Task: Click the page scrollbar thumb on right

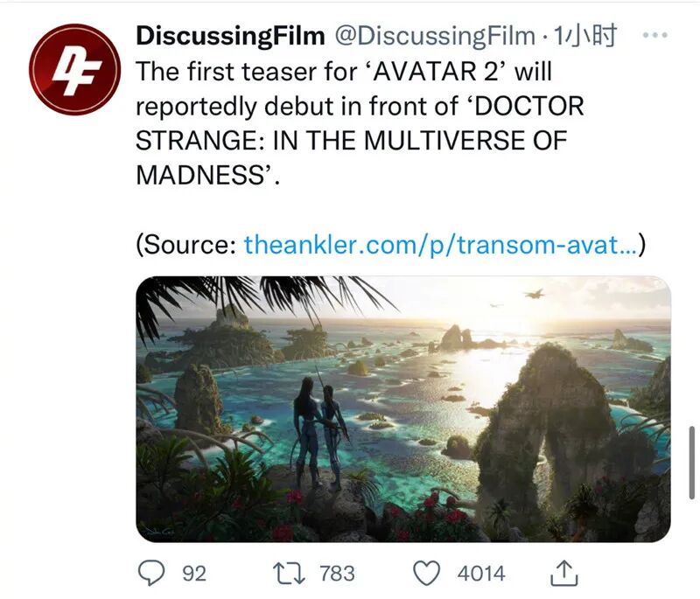Action: click(x=691, y=462)
